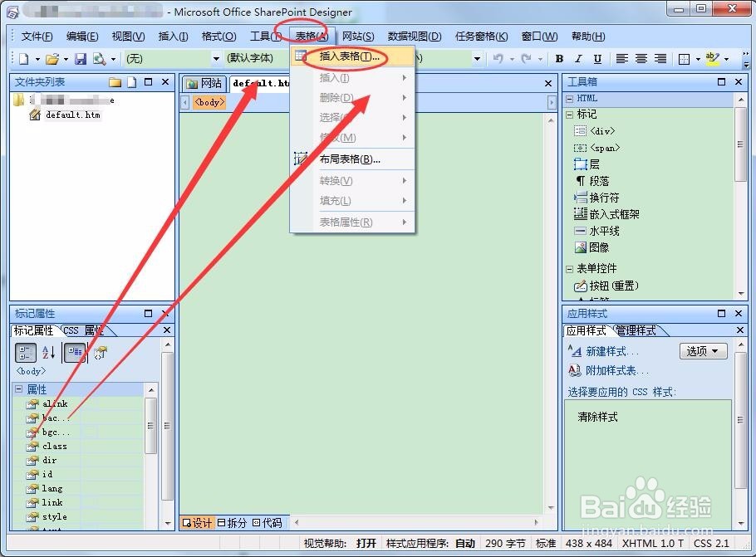Collapse the 表单控件 section in Toolbox
Screen dimensions: 756x557
pos(569,269)
